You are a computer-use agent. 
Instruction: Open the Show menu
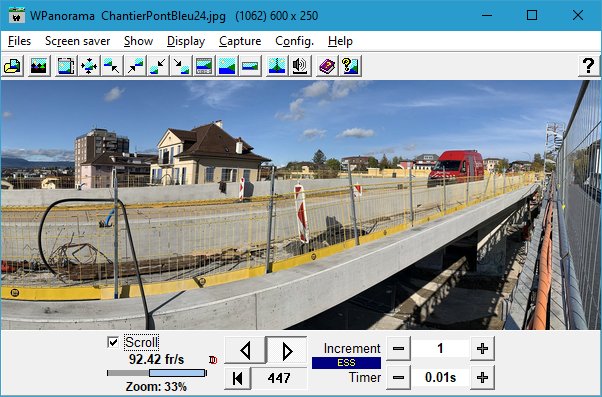(139, 41)
